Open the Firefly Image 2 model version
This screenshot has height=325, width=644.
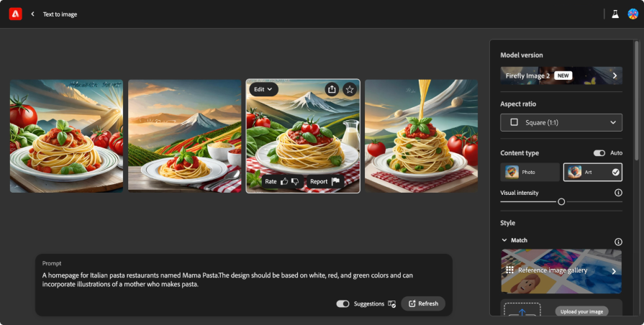[561, 75]
